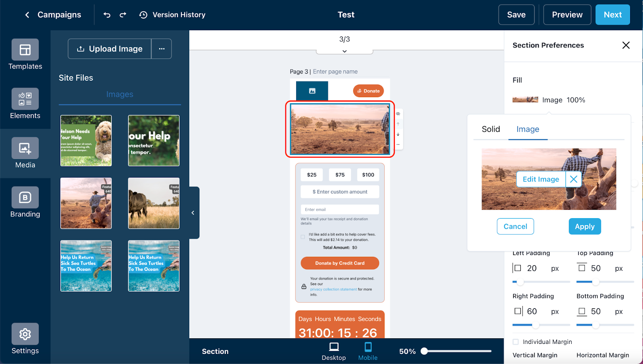Click the undo arrow icon

(107, 15)
